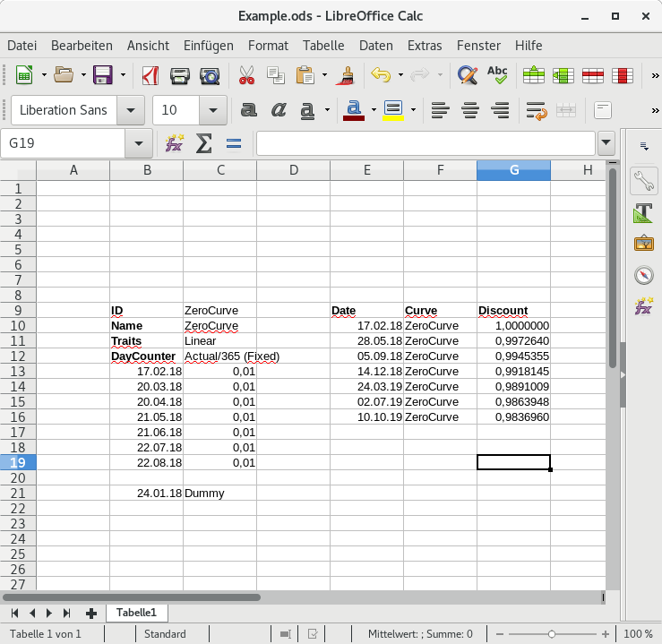Screen dimensions: 662x644
Task: Open the Function Wizard in the formula bar
Action: (x=175, y=143)
